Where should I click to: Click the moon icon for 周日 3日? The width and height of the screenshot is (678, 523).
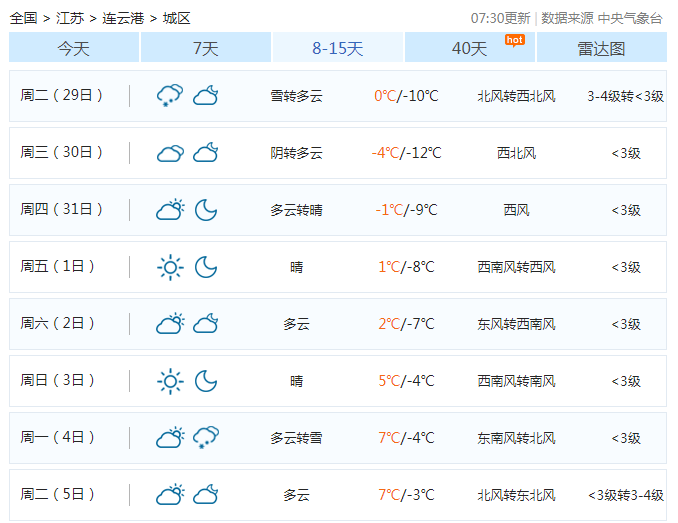(x=206, y=381)
